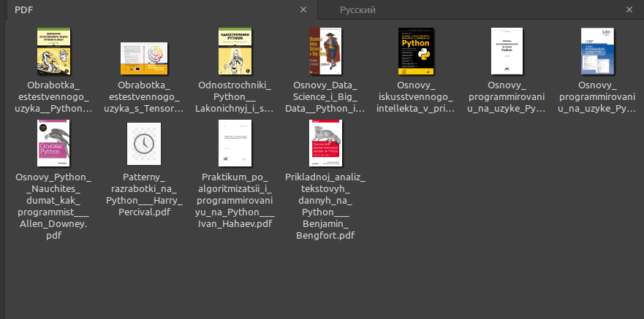
Task: Select the Prikladnoj_analiz_tekstovyh_dannyh PDF thumbnail
Action: 326,144
